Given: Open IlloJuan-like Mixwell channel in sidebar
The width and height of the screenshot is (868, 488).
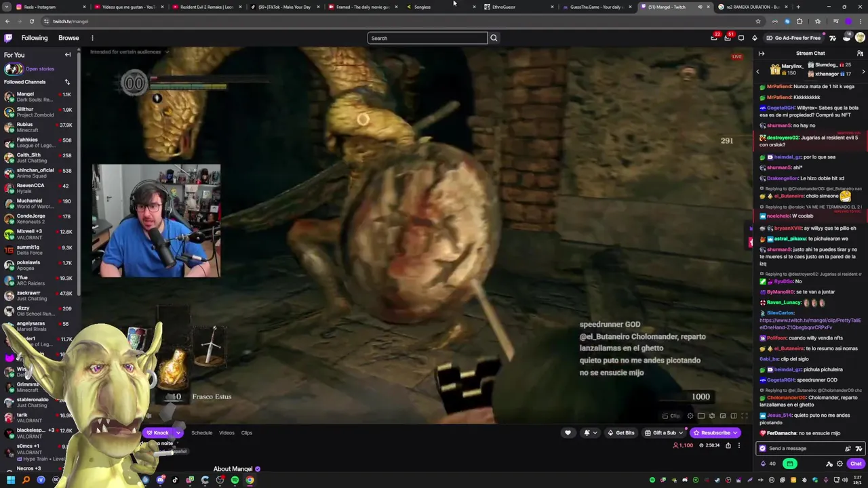Looking at the screenshot, I should (x=39, y=235).
